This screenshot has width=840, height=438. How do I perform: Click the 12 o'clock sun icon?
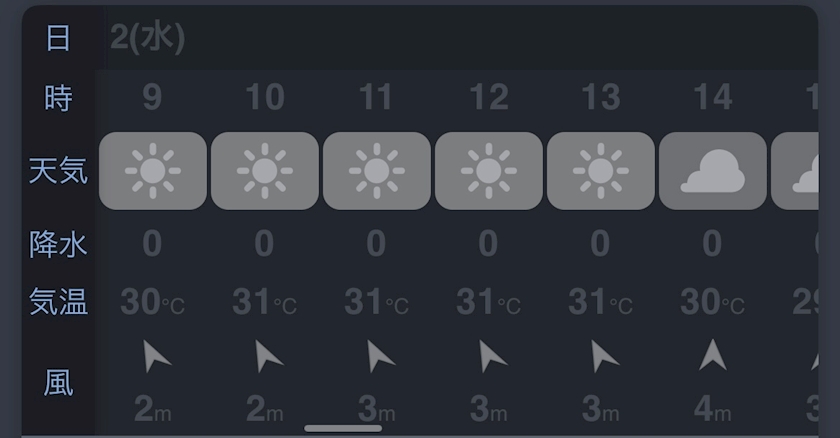click(489, 171)
